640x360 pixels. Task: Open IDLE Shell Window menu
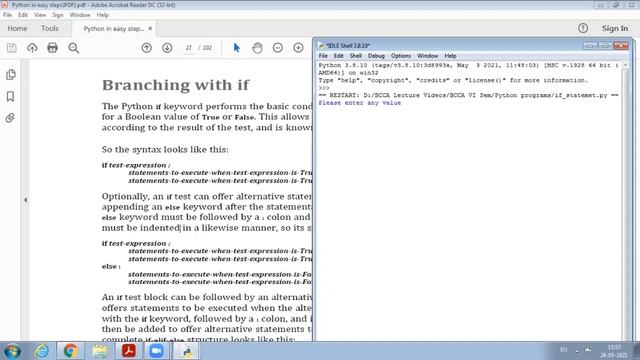427,56
